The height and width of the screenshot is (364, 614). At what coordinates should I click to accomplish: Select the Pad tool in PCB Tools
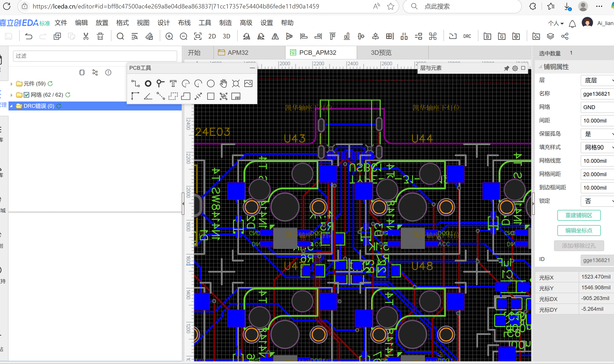[148, 84]
